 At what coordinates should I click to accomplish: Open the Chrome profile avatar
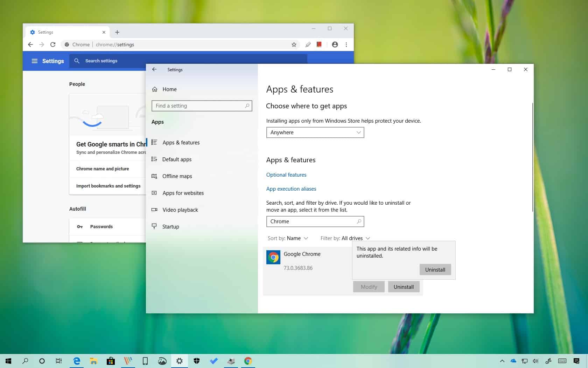335,45
